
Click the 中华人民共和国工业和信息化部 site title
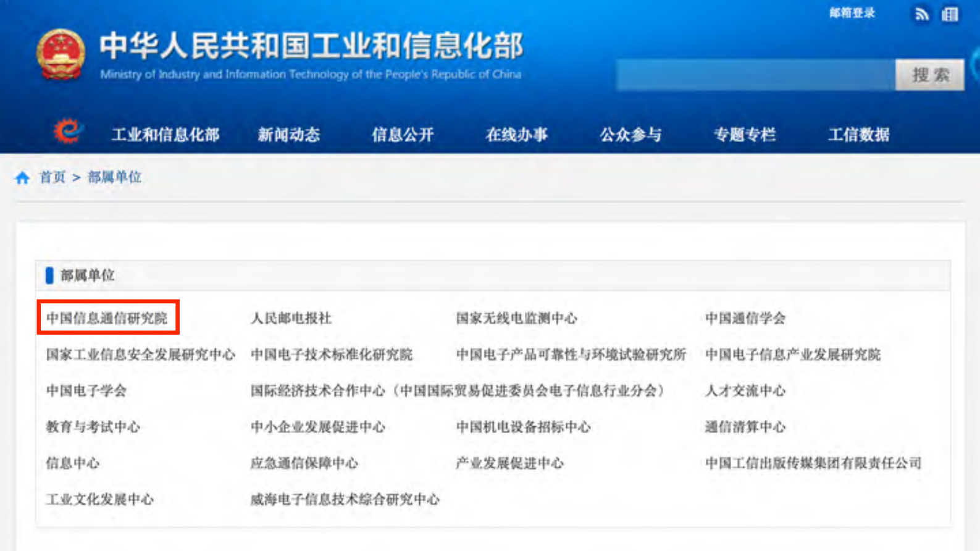tap(311, 46)
